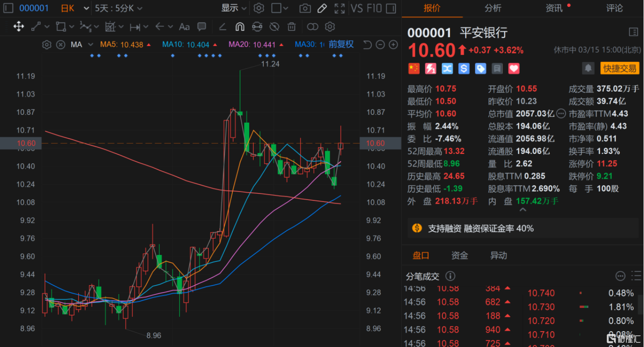Expand the arrow tool dropdown arrow
Image resolution: width=644 pixels, height=347 pixels.
click(170, 27)
